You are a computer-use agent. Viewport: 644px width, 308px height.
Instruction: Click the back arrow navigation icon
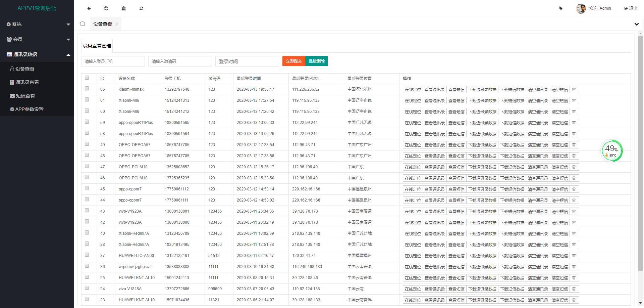point(89,8)
